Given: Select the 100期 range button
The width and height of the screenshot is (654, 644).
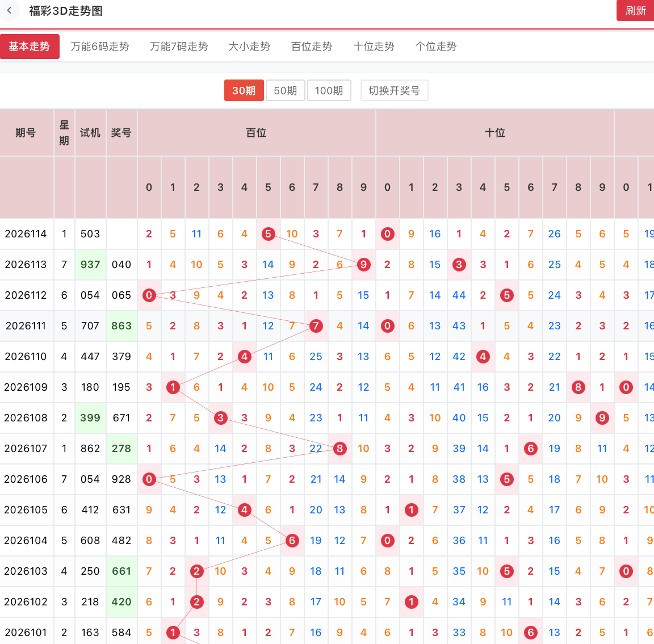Looking at the screenshot, I should [x=329, y=90].
